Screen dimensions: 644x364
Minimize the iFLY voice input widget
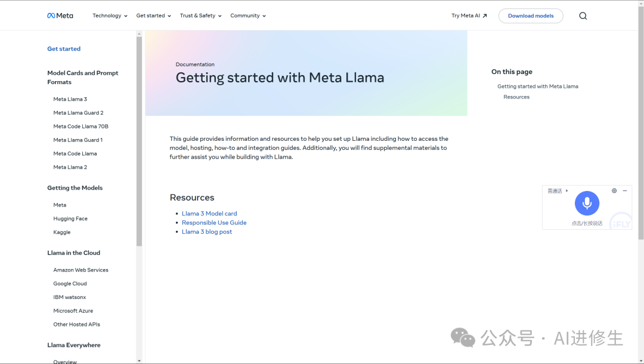pyautogui.click(x=625, y=190)
